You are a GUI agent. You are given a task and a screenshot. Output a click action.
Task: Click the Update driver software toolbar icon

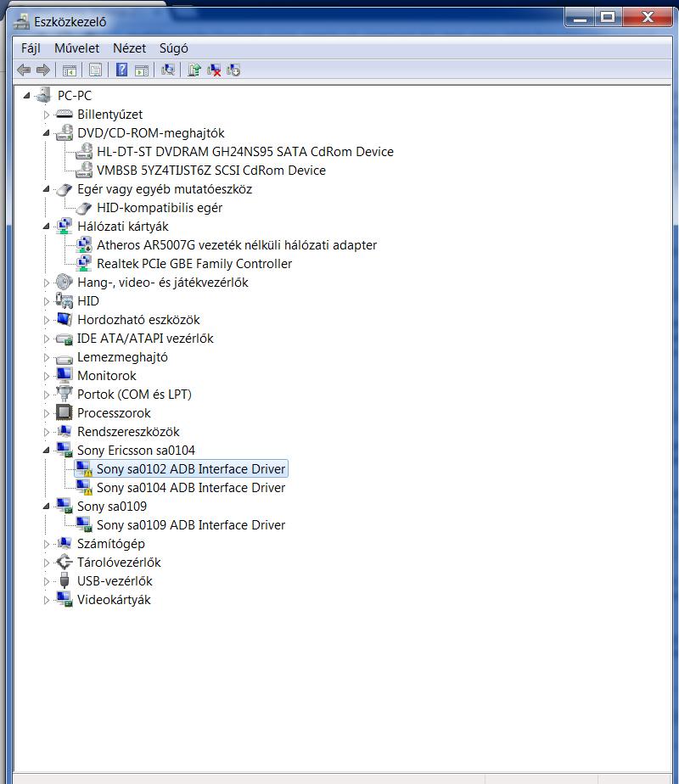click(194, 70)
